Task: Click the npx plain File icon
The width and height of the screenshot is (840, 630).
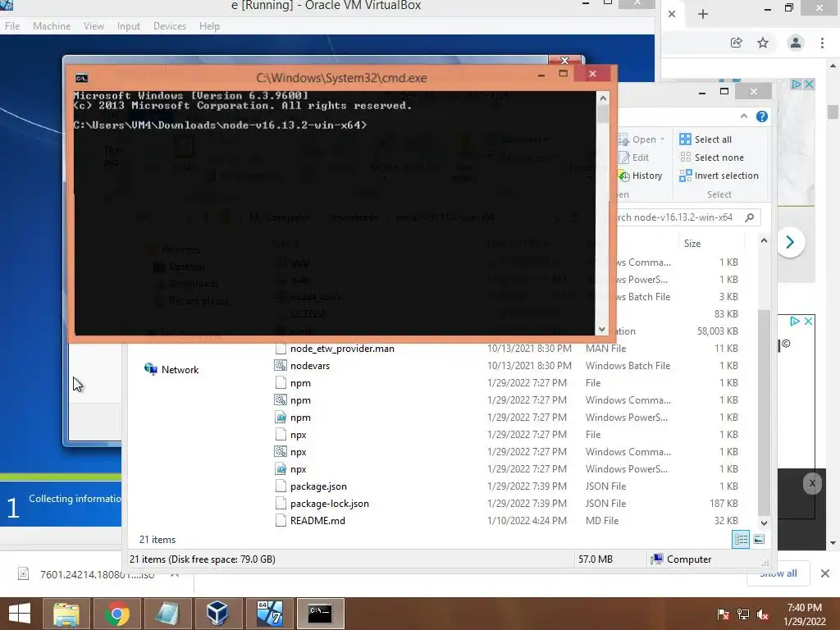Action: [281, 435]
